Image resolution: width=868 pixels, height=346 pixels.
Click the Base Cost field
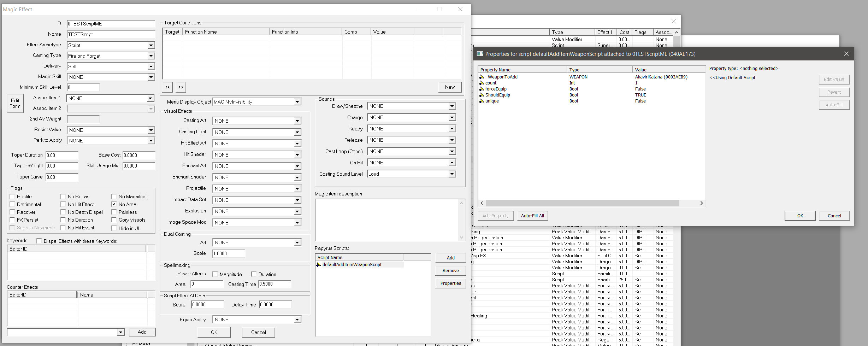(x=139, y=155)
